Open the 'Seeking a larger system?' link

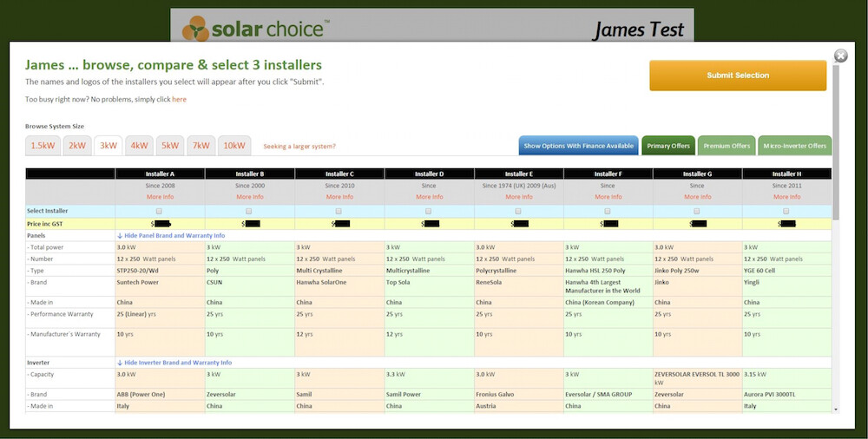pyautogui.click(x=299, y=147)
